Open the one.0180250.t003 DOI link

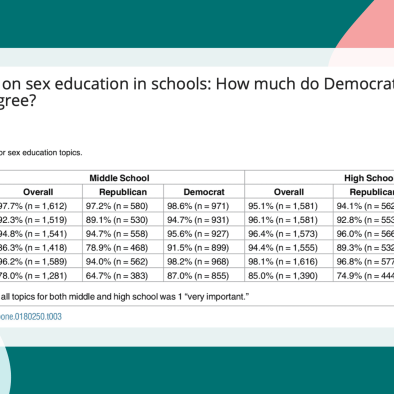pos(31,316)
